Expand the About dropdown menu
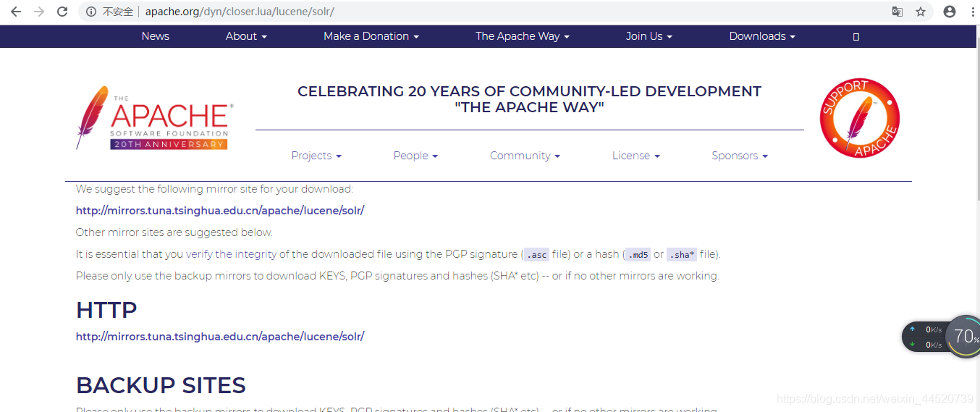 click(x=246, y=36)
